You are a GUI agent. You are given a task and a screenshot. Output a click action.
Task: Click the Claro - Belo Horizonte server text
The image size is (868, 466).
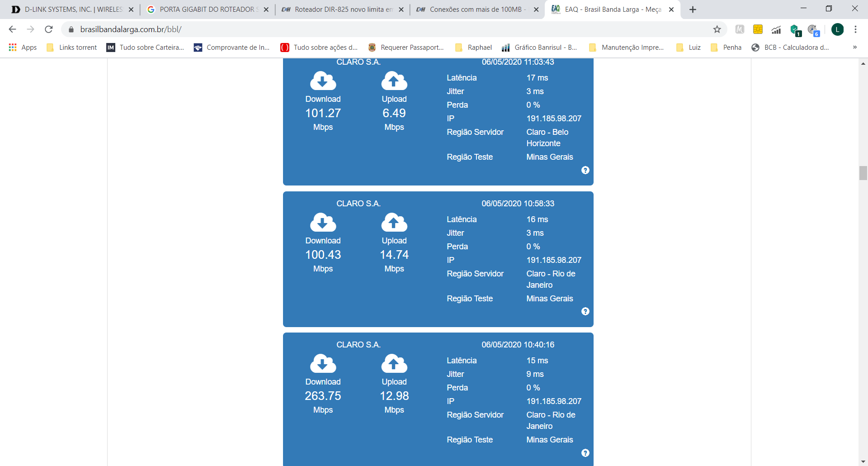pyautogui.click(x=547, y=138)
